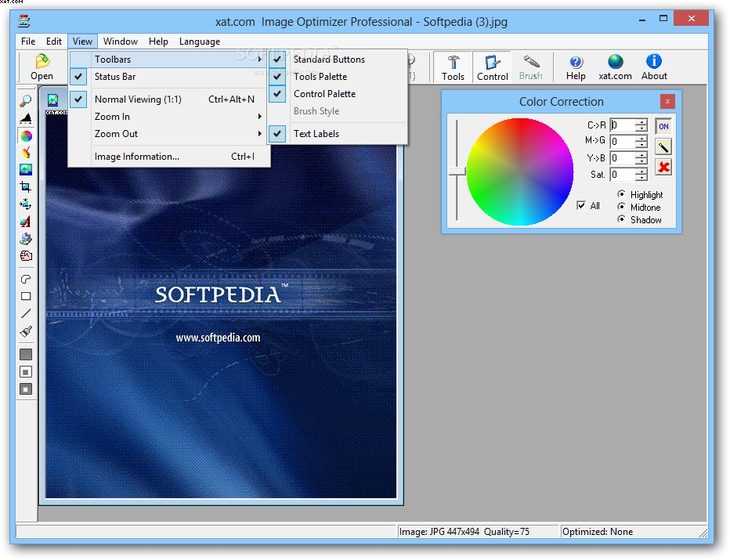Select the Crop tool
730x560 pixels.
click(26, 187)
